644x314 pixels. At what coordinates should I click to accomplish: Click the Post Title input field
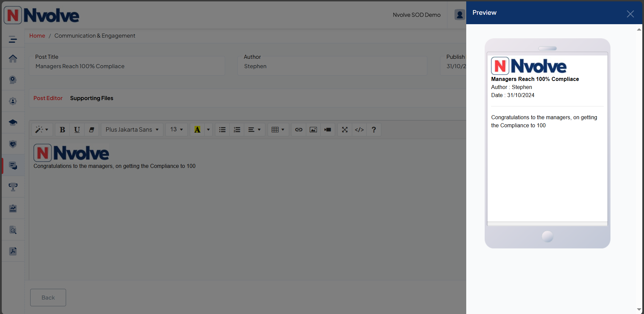127,66
